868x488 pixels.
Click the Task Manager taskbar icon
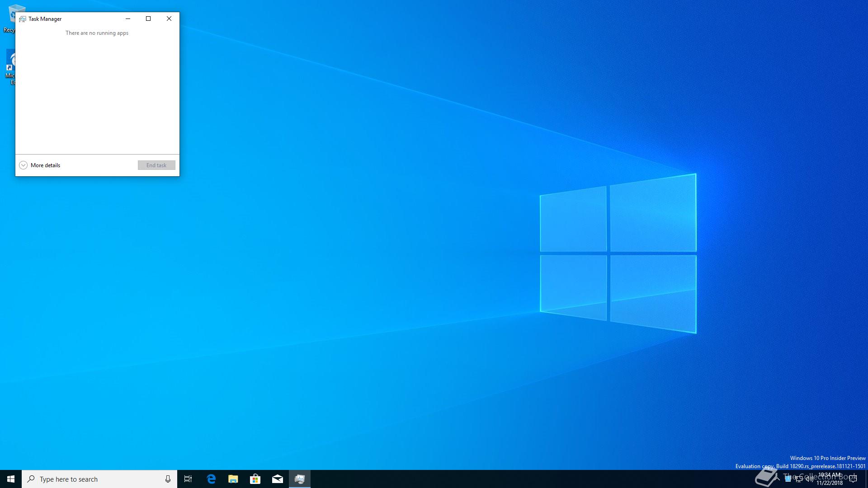(x=300, y=479)
